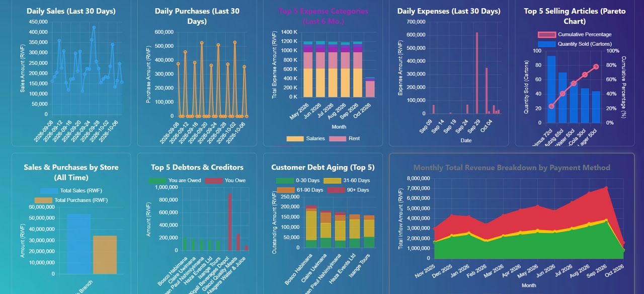Image resolution: width=644 pixels, height=294 pixels.
Task: Hide the 31-60 Days aging series
Action: pyautogui.click(x=346, y=180)
